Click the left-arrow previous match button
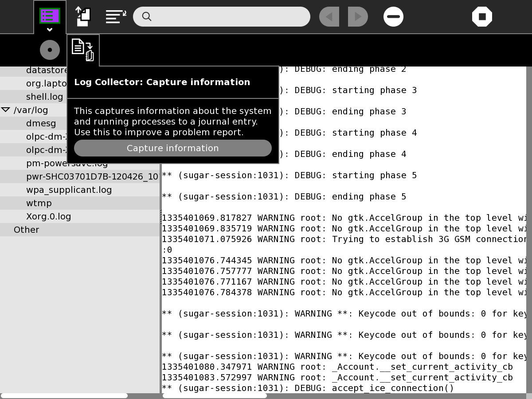Viewport: 532px width, 399px height. (329, 17)
